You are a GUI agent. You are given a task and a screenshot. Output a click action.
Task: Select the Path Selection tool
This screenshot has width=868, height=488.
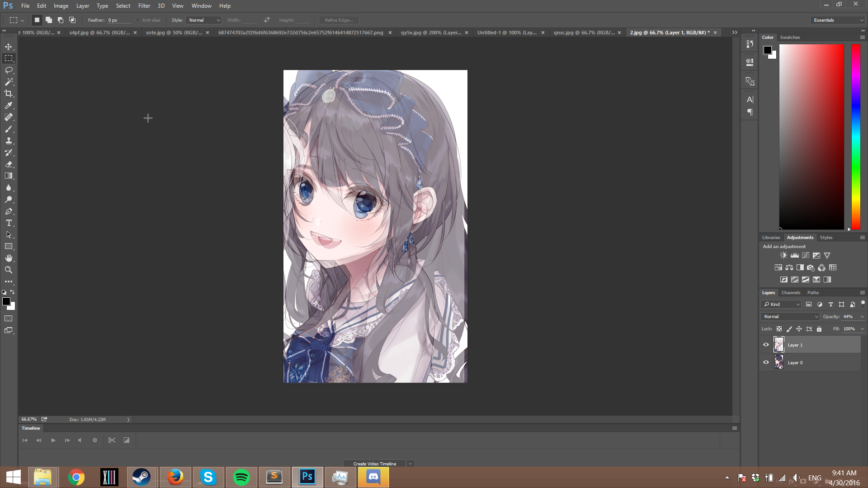tap(9, 235)
